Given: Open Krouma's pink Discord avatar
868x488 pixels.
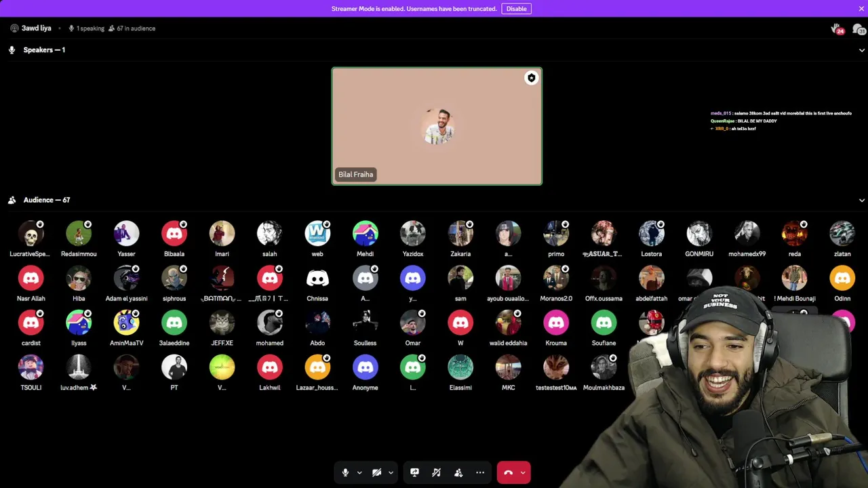Looking at the screenshot, I should 556,323.
